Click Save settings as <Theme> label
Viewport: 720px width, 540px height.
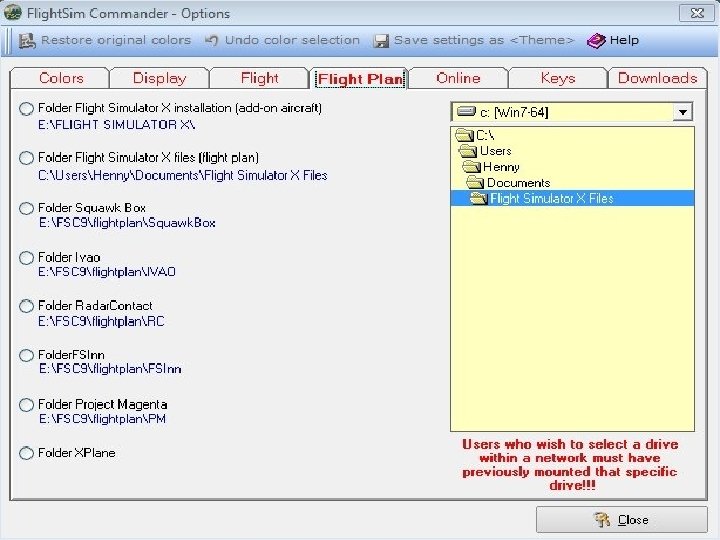tap(484, 40)
